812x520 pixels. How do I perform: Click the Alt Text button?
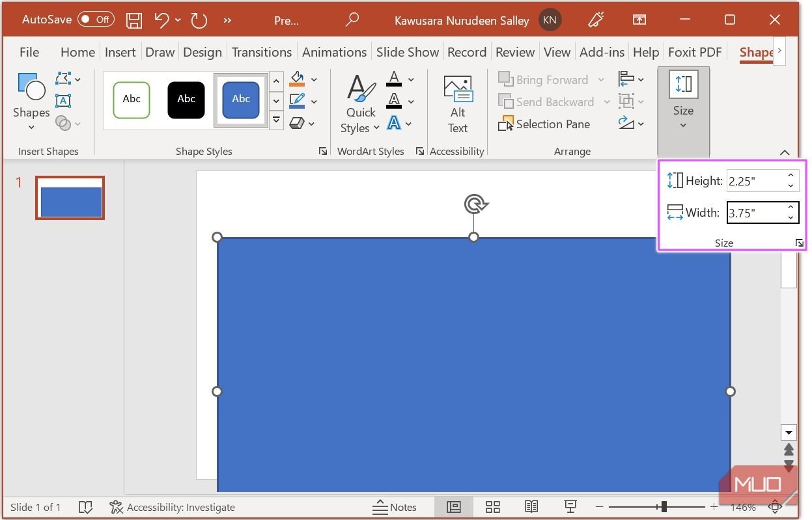458,104
